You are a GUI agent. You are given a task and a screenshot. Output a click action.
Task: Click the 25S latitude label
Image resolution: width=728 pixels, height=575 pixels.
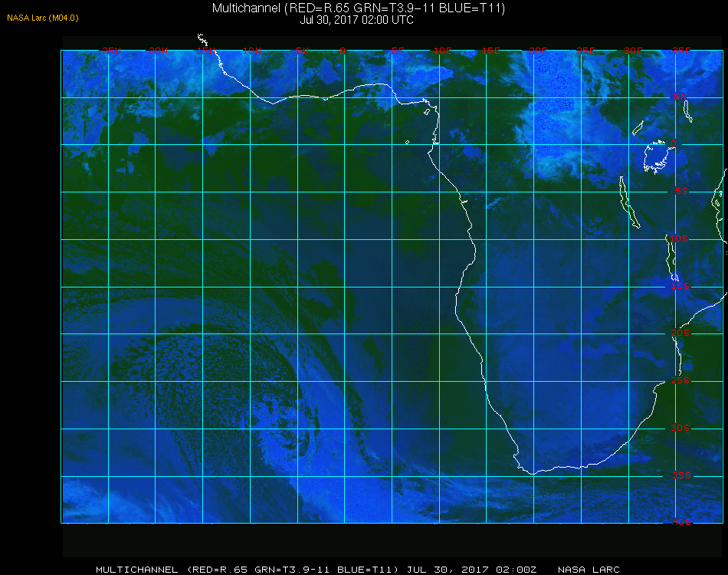point(680,380)
